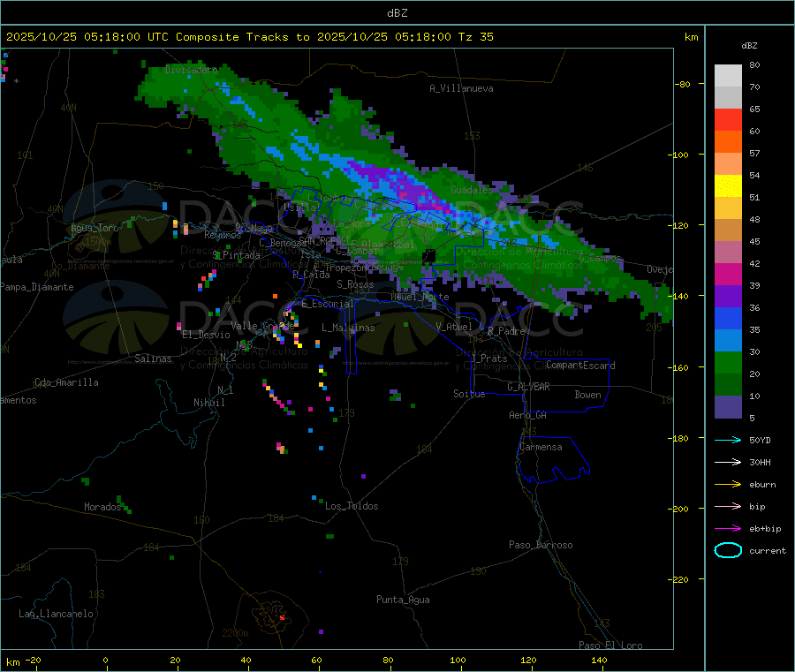Click the Nihuil map label
This screenshot has width=795, height=672.
[208, 403]
